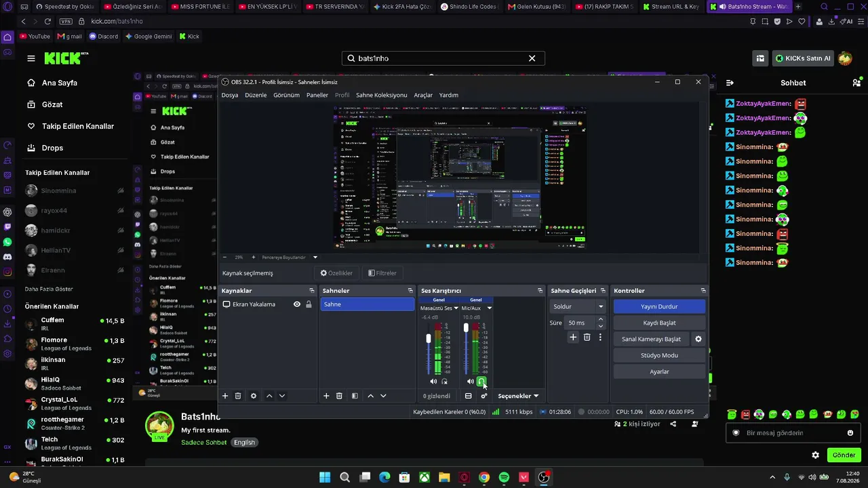This screenshot has width=868, height=488.
Task: Move scene up in Sahneler panel
Action: click(x=370, y=396)
